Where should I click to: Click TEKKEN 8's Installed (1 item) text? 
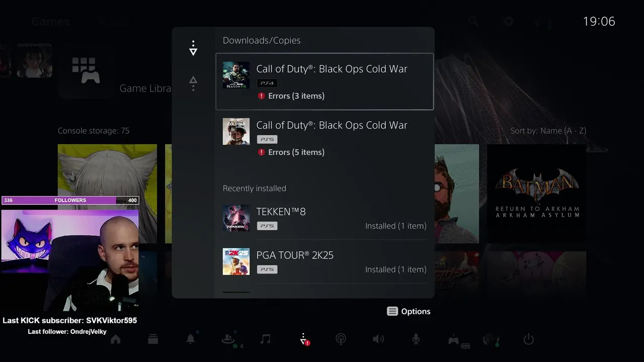click(395, 226)
